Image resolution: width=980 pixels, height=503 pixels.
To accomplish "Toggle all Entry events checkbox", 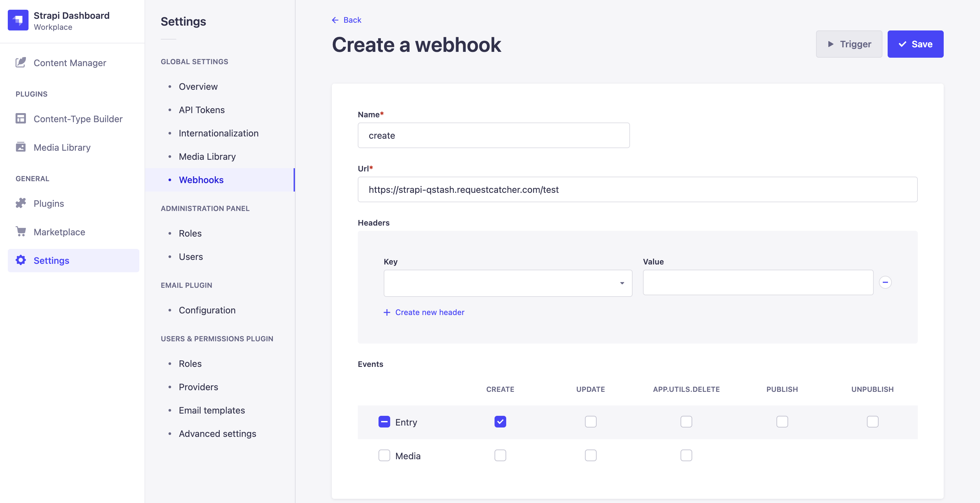I will coord(384,422).
